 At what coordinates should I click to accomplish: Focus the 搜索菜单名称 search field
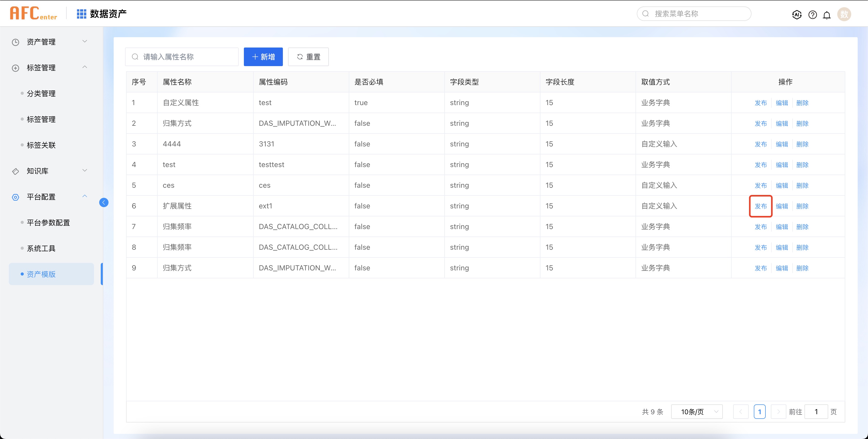click(x=694, y=14)
